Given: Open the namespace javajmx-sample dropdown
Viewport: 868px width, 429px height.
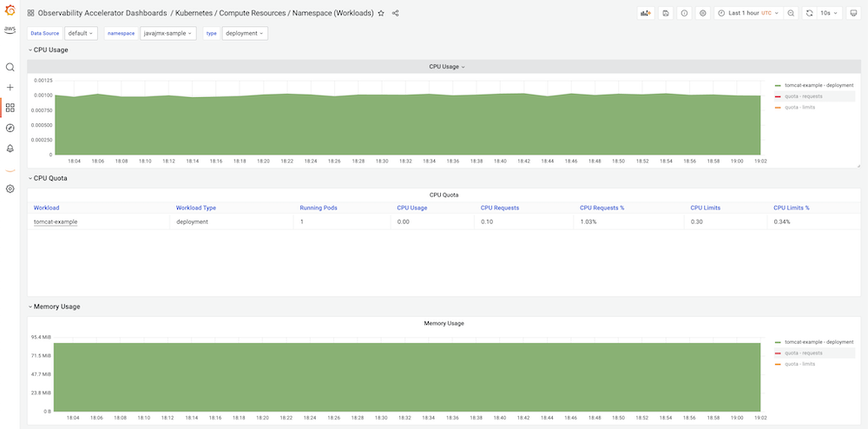Looking at the screenshot, I should click(x=168, y=33).
